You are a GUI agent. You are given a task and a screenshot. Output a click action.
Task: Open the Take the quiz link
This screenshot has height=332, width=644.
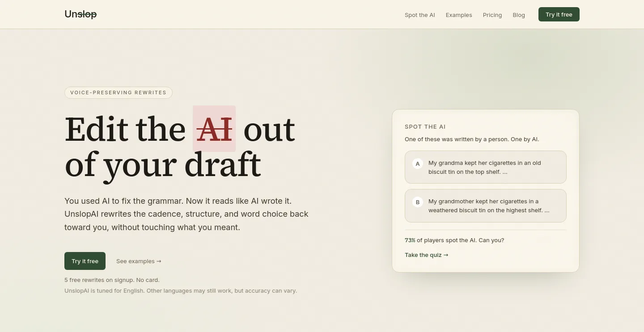427,255
